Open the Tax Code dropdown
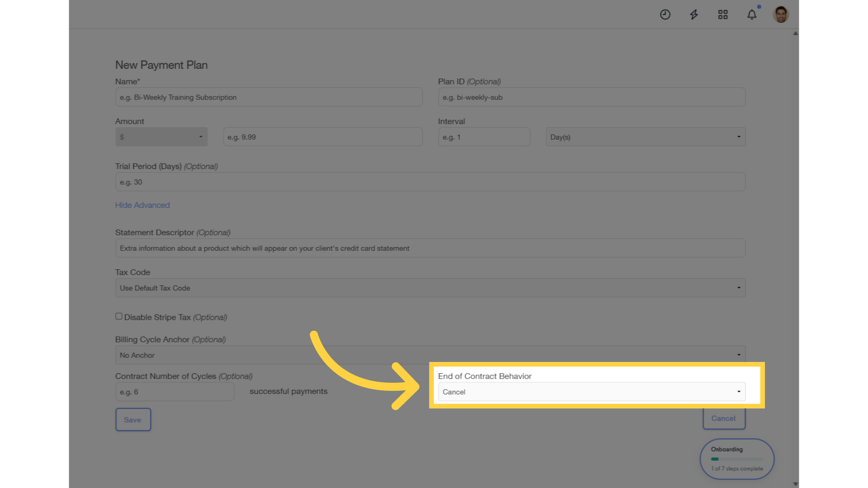 (x=430, y=288)
